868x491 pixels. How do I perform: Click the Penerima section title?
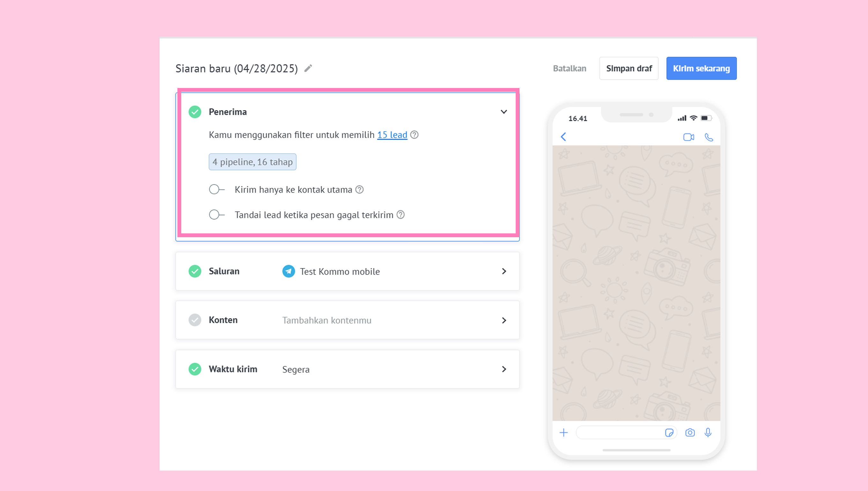pyautogui.click(x=228, y=112)
